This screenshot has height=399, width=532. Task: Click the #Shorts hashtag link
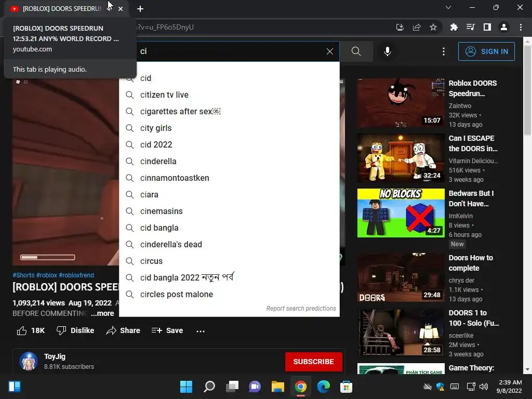click(x=23, y=275)
